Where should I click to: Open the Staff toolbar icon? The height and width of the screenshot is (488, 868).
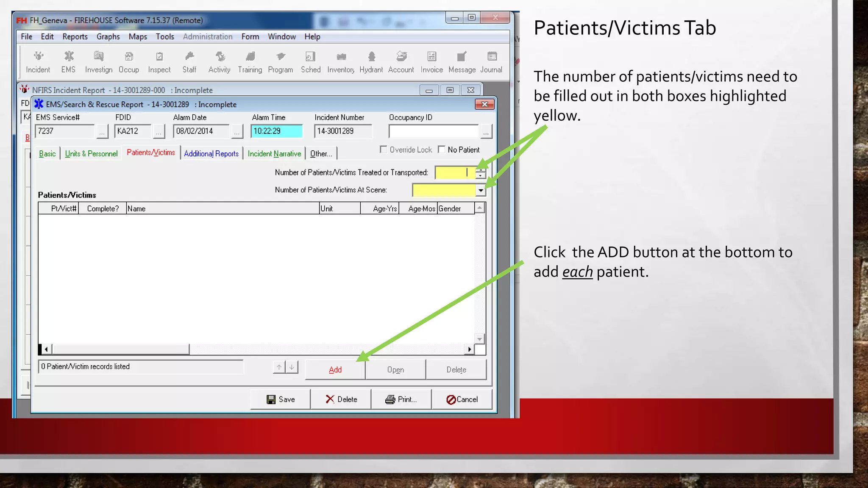[189, 62]
